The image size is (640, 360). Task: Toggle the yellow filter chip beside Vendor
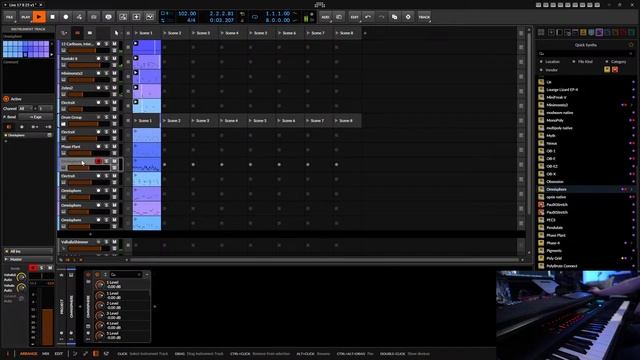point(607,70)
